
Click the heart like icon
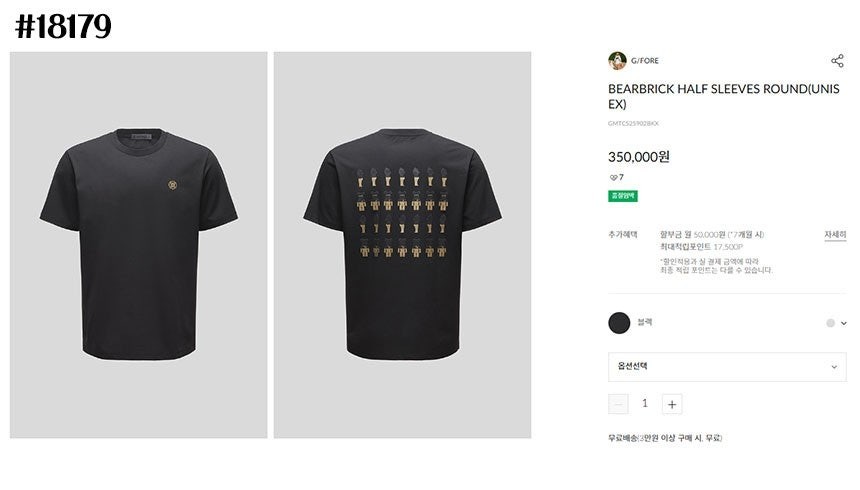coord(613,177)
